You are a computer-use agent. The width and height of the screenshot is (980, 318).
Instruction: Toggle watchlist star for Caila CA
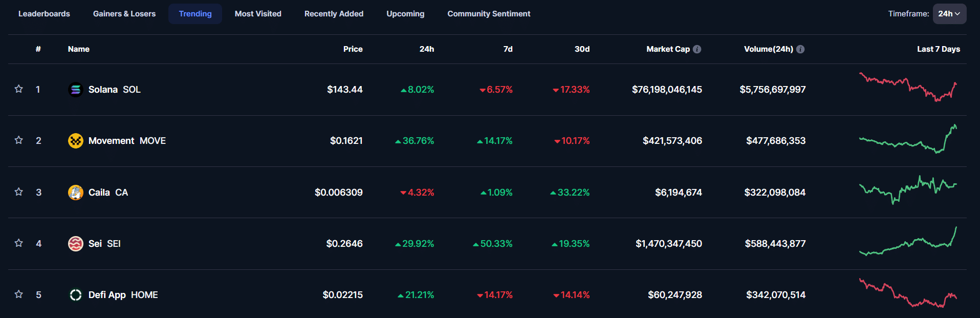point(19,192)
